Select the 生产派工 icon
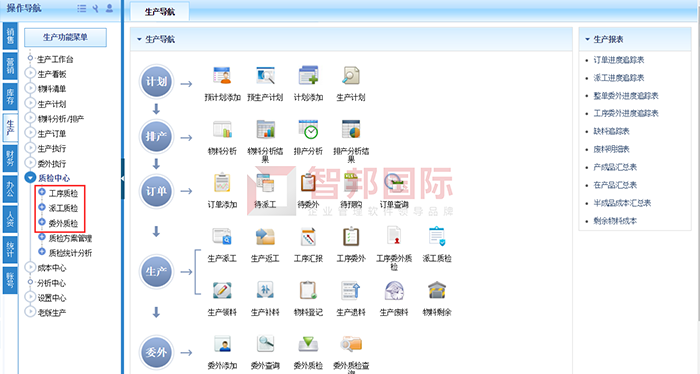The image size is (700, 374). pos(222,237)
